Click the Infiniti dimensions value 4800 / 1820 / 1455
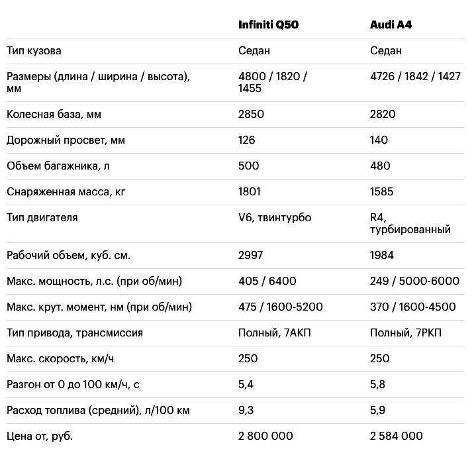Viewport: 476px width, 455px height. [273, 83]
